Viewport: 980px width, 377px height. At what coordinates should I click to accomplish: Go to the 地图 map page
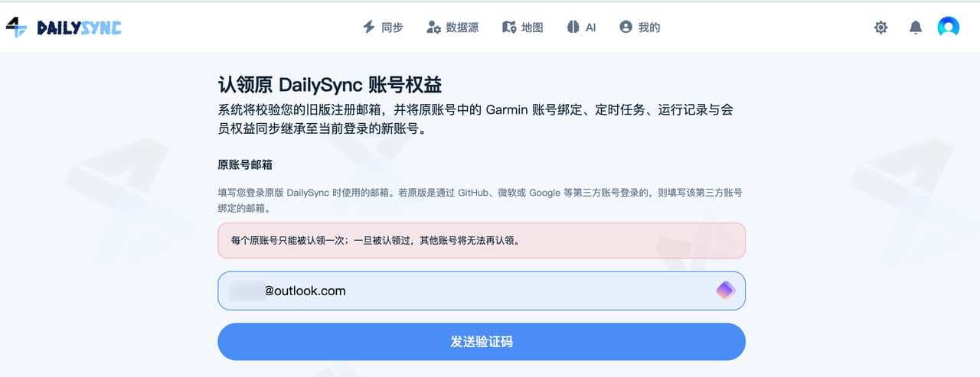[x=523, y=28]
